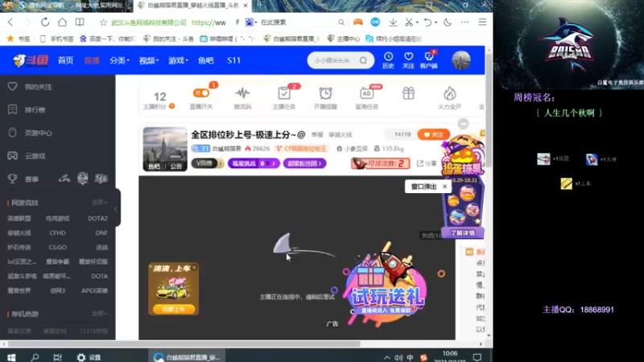This screenshot has height=362, width=644.
Task: Click 了解详情 on the Halloween banner
Action: click(x=463, y=232)
